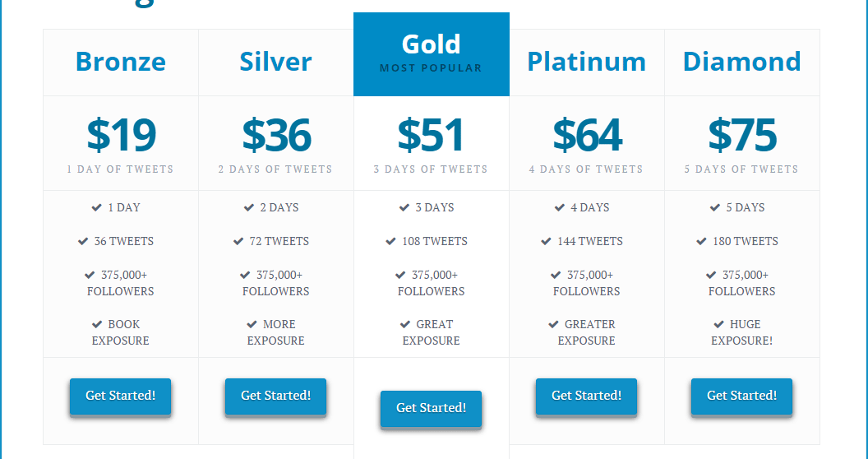Start the Diamond plan with Get Started

point(741,396)
